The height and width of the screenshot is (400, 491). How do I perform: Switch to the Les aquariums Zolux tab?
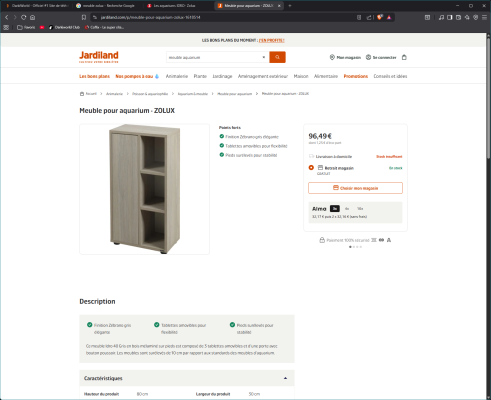click(x=178, y=6)
